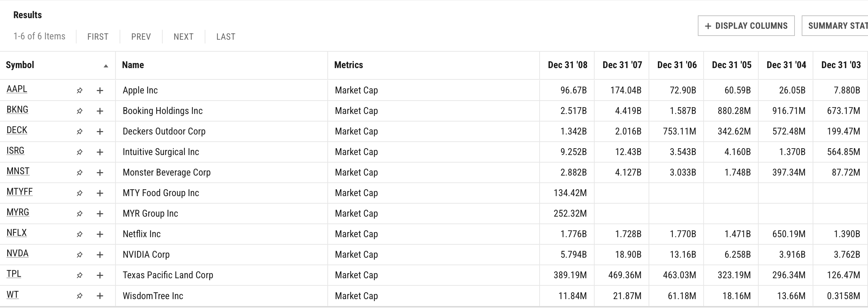Go to NEXT page of results
Screen dimensions: 868x308
184,37
